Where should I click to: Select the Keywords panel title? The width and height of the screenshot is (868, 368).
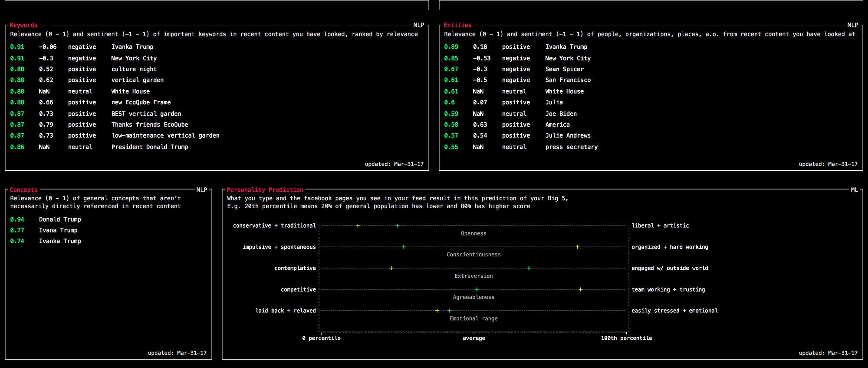[x=23, y=25]
